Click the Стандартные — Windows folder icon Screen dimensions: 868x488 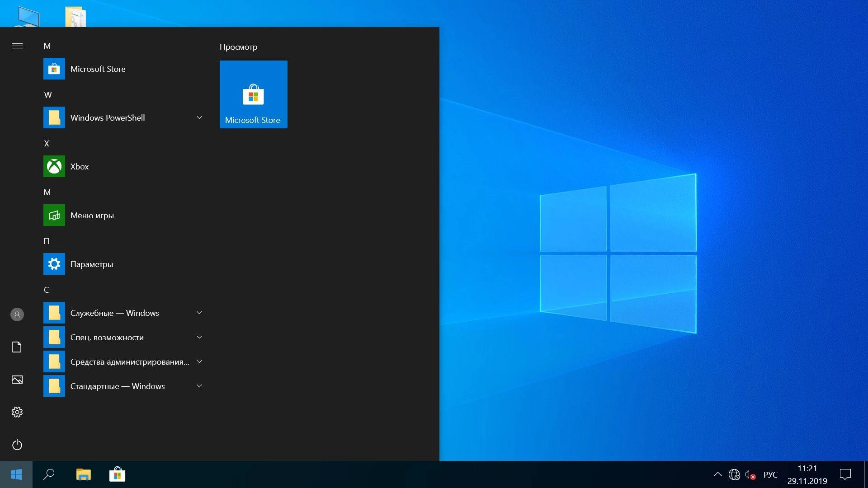54,386
